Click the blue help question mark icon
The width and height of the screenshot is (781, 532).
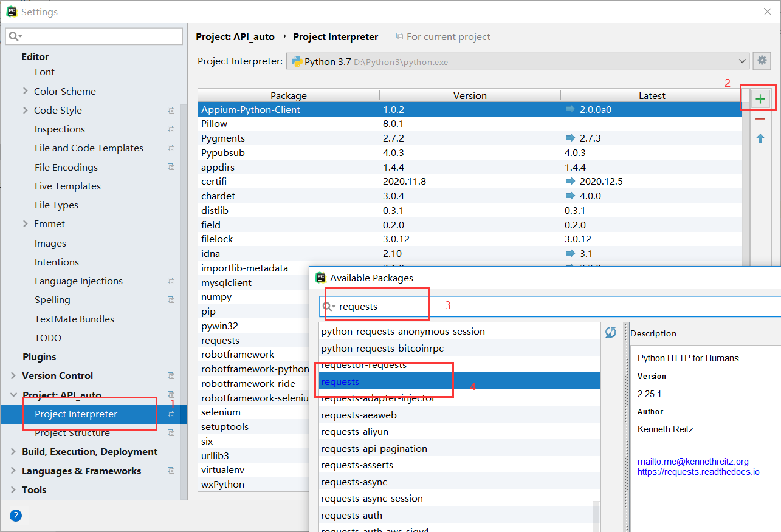[x=16, y=516]
